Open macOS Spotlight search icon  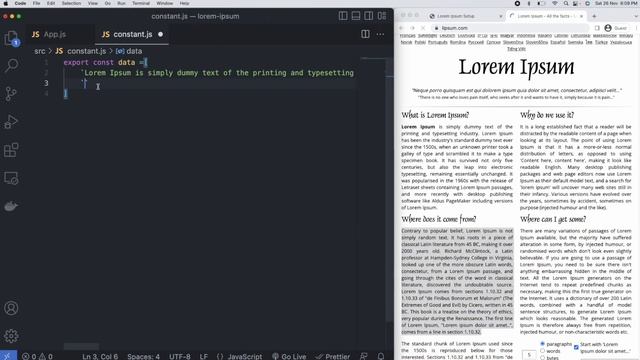click(x=566, y=3)
